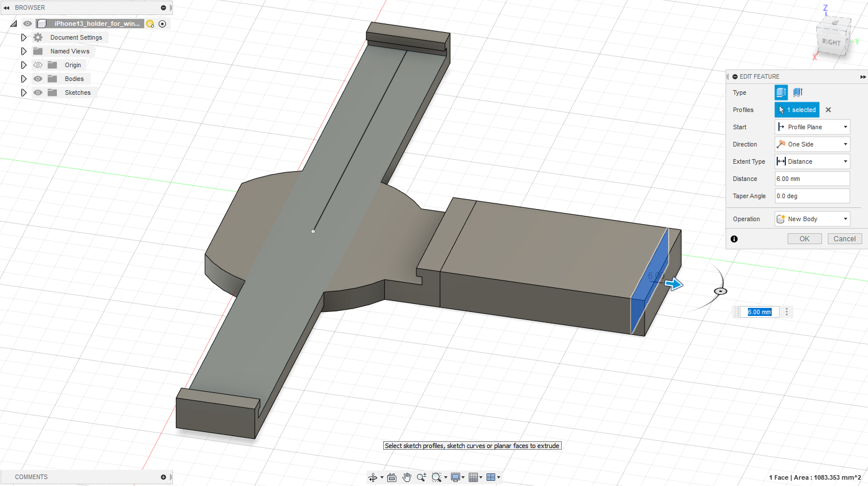This screenshot has height=486, width=868.
Task: Click the Profiles '1 selected' button
Action: [797, 110]
